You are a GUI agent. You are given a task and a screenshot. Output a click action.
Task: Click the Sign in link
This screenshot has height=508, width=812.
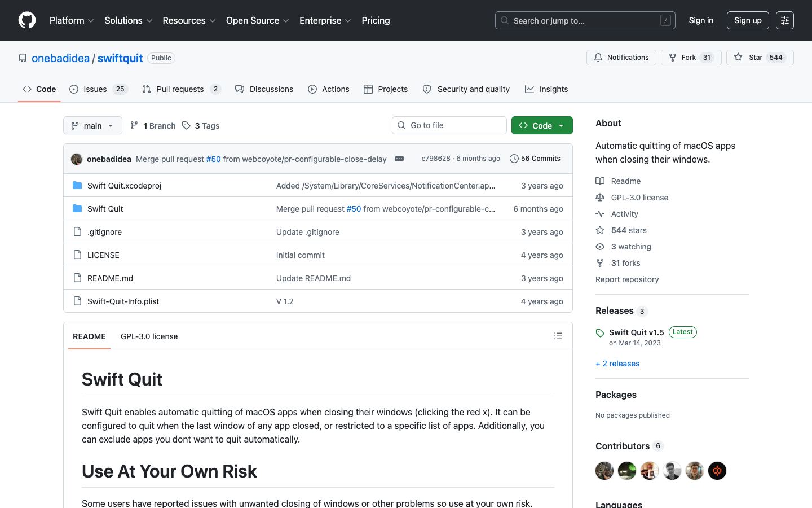coord(701,20)
